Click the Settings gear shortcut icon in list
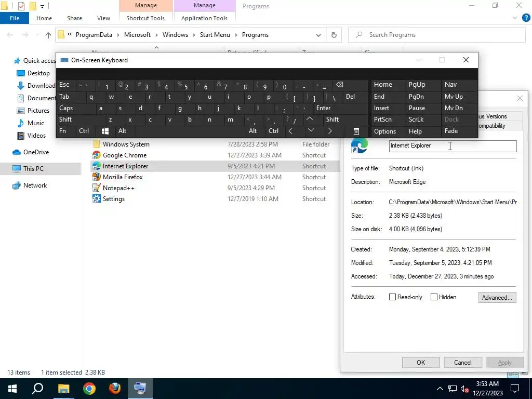 (96, 198)
